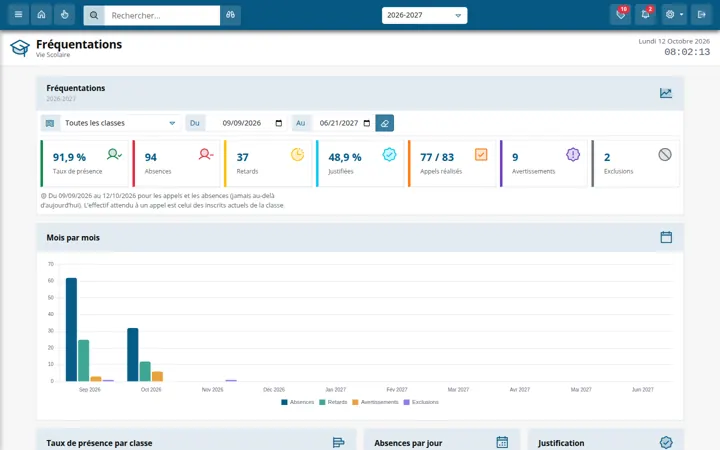Click the magnifier search icon
This screenshot has width=720, height=450.
(94, 15)
